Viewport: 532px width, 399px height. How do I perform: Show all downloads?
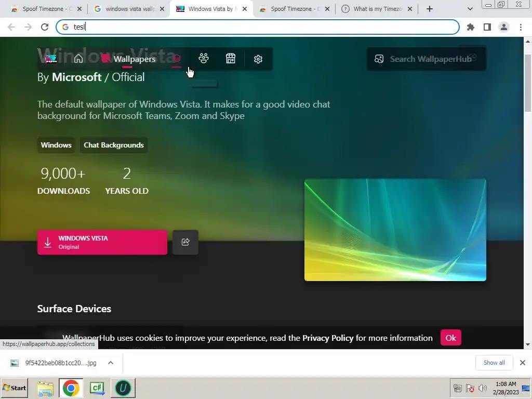point(494,363)
